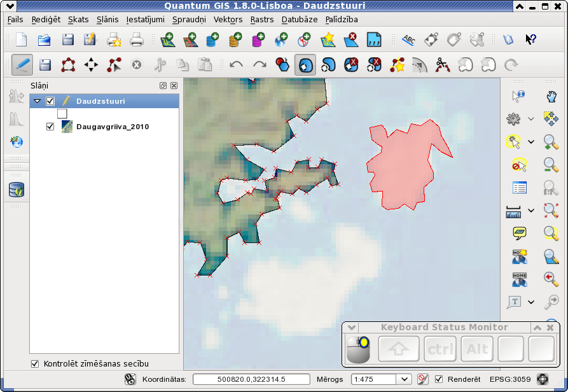Select node tool icon
The width and height of the screenshot is (568, 392).
[114, 65]
